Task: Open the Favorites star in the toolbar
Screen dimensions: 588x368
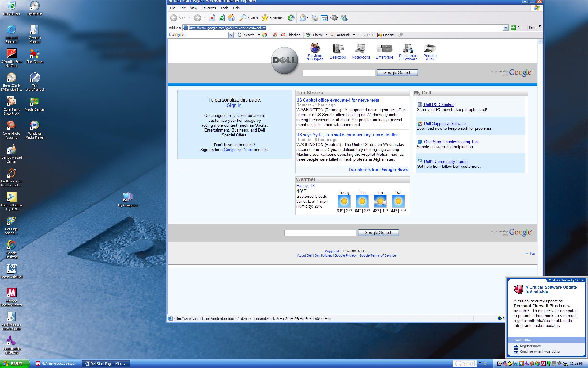Action: (x=272, y=18)
